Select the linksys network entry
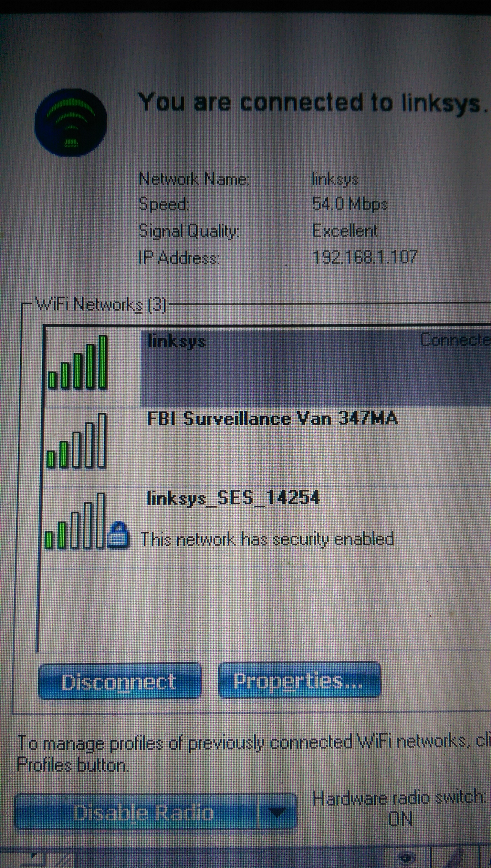 pos(266,367)
